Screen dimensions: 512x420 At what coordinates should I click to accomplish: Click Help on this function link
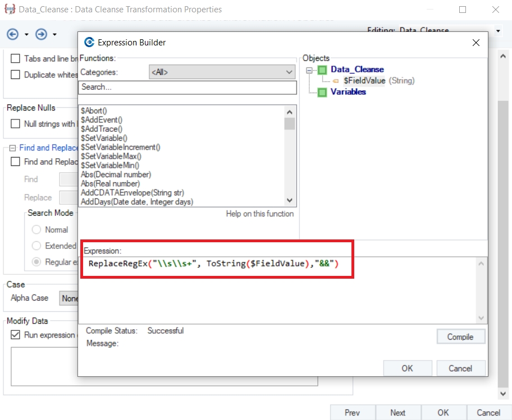[259, 214]
